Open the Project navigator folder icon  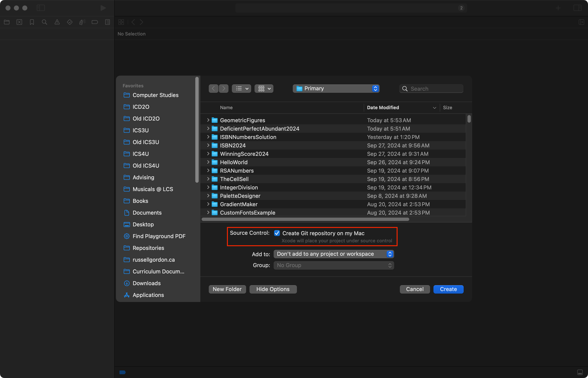[x=7, y=22]
